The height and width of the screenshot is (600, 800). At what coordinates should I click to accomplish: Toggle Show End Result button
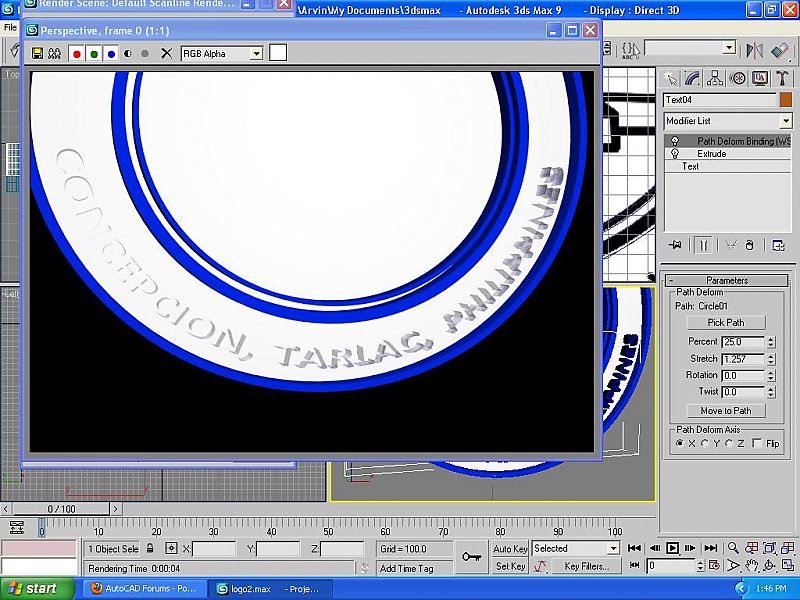[703, 245]
